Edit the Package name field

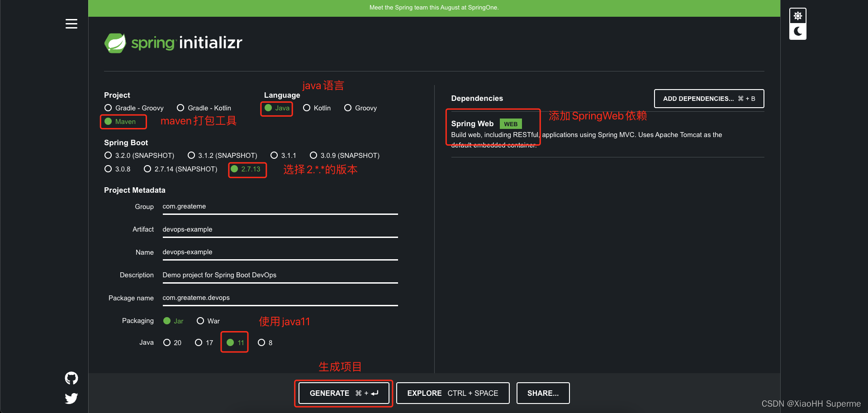(280, 298)
